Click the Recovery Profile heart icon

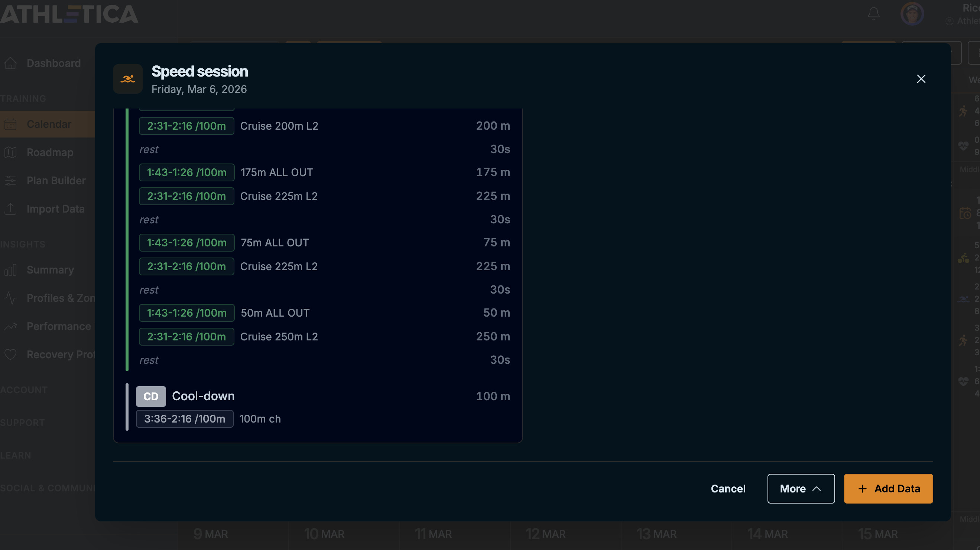[x=11, y=355]
